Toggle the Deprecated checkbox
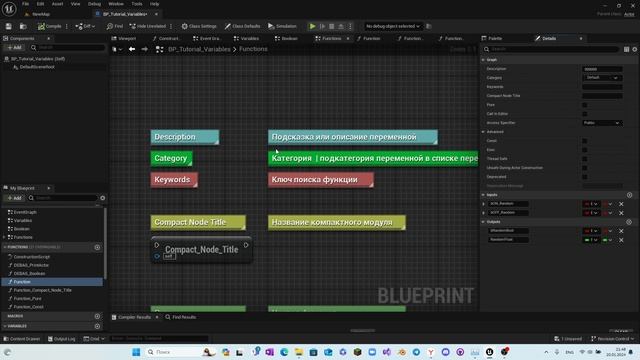 584,177
